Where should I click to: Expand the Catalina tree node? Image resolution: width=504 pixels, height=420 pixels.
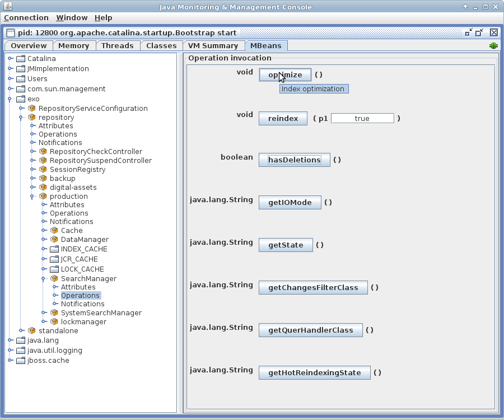[10, 59]
